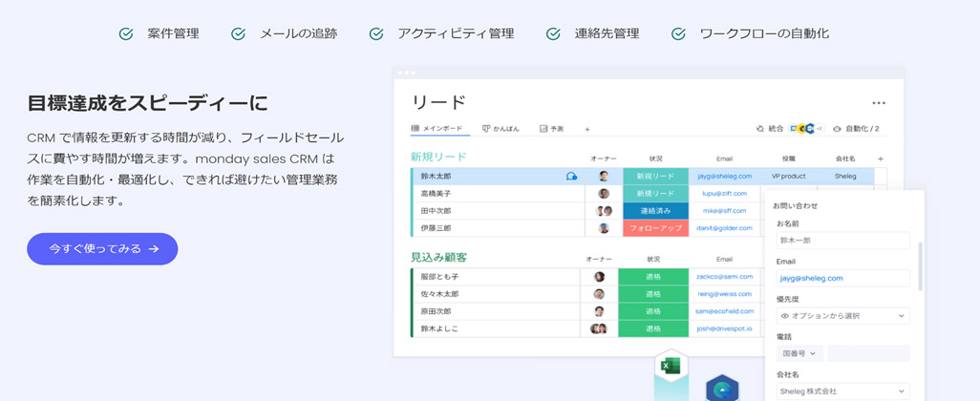Click the フォローアップ status cell

coord(655,228)
